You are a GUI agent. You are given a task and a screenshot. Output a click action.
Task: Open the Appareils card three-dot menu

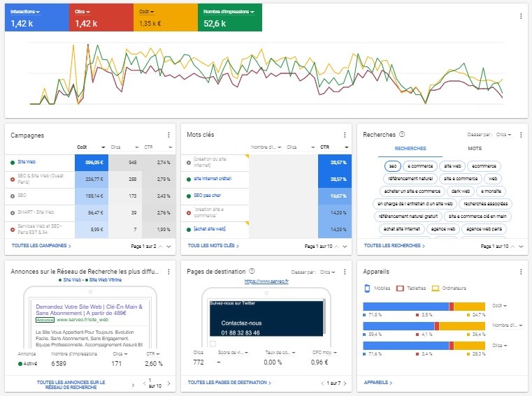click(x=521, y=271)
